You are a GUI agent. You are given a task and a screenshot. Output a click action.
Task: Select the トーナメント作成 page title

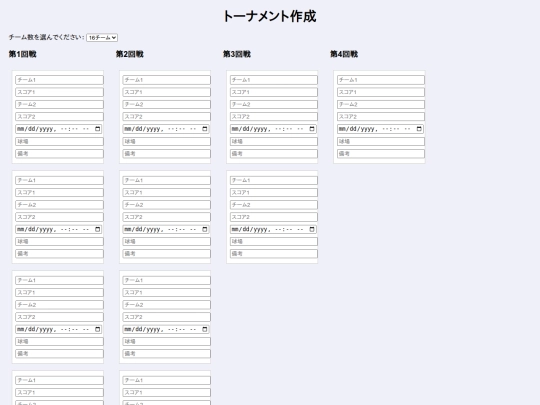point(270,16)
